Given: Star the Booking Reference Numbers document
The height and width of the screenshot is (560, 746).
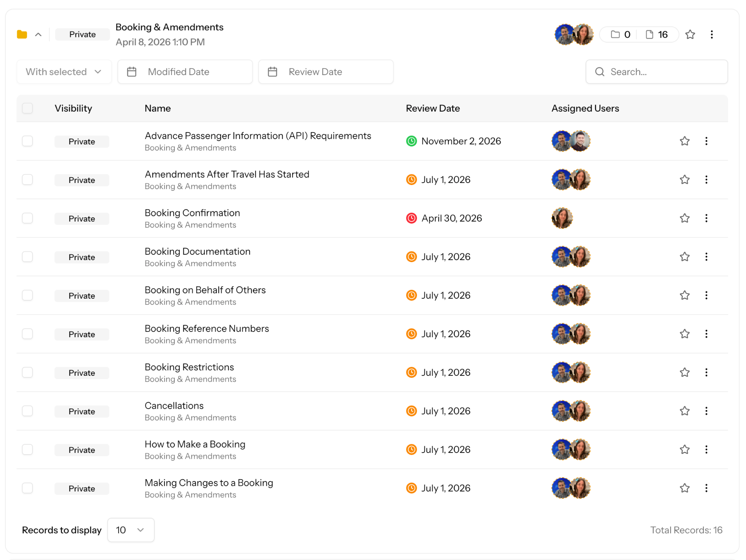Looking at the screenshot, I should pos(684,334).
